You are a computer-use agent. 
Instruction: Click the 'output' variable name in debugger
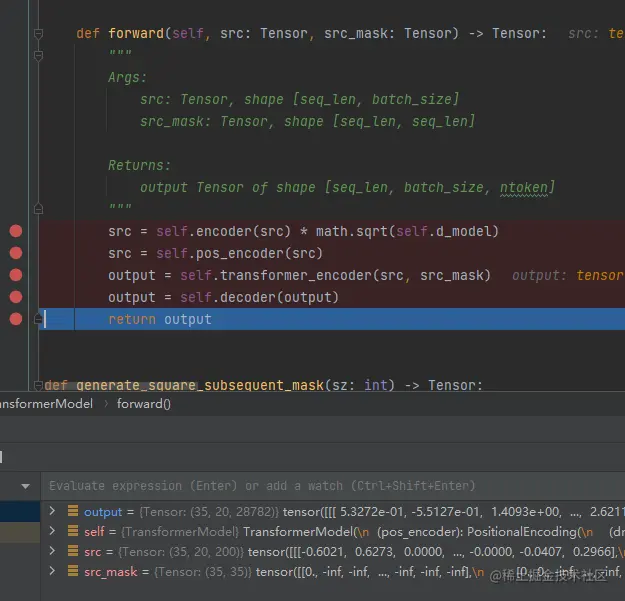pyautogui.click(x=103, y=512)
